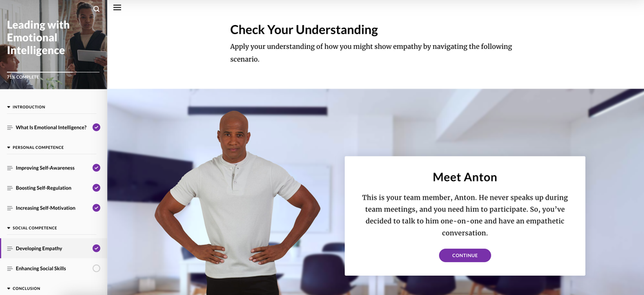Click lesson lines icon beside Developing Empathy
The image size is (644, 295).
click(10, 248)
